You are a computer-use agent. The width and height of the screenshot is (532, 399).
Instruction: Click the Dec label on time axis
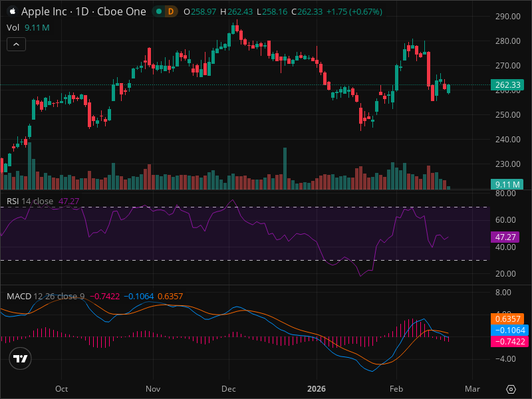(229, 389)
